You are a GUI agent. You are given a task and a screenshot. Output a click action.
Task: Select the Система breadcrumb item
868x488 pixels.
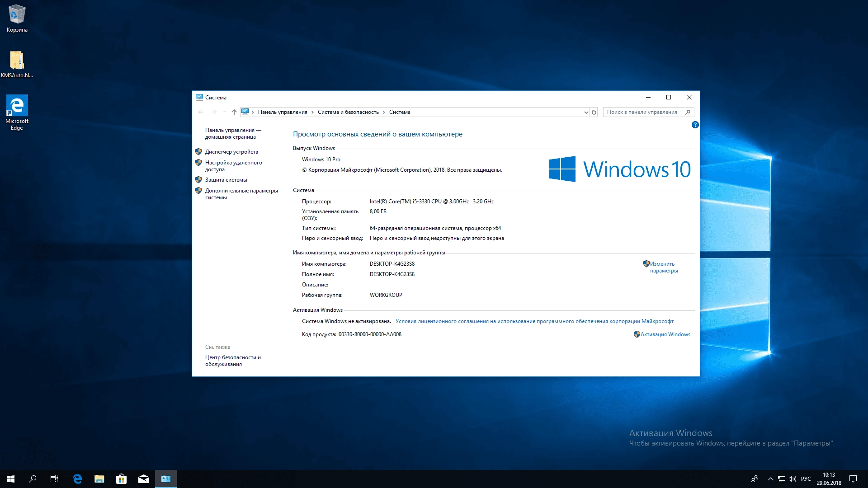400,112
